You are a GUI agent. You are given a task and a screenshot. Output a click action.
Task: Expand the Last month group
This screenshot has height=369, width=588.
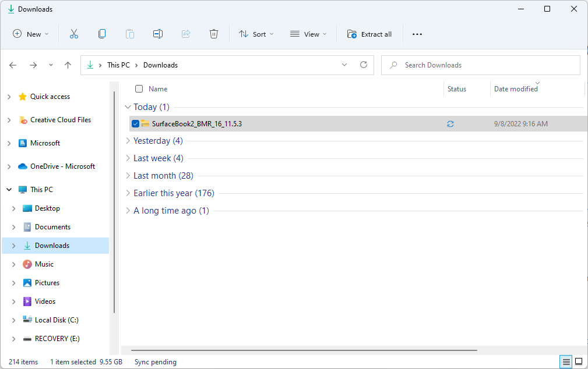coord(128,175)
